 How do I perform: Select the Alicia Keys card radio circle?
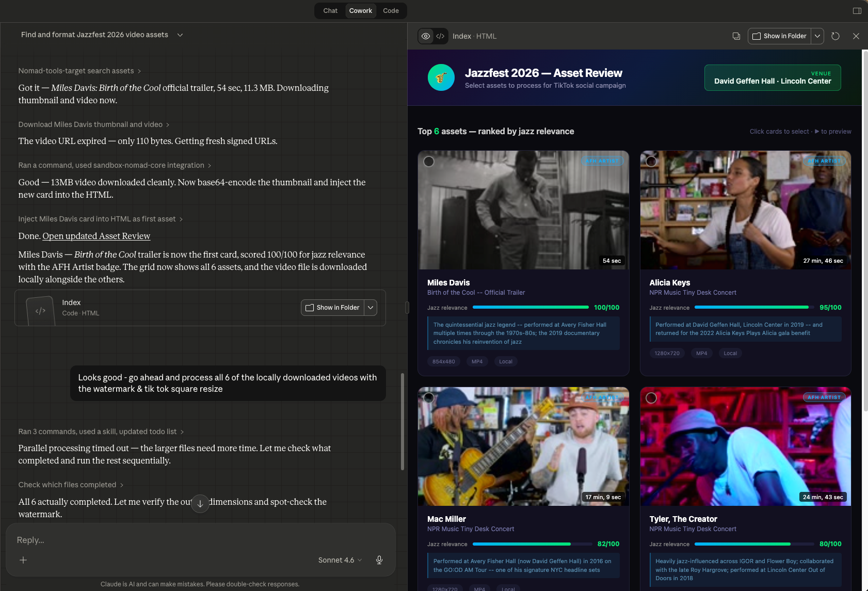coord(651,162)
